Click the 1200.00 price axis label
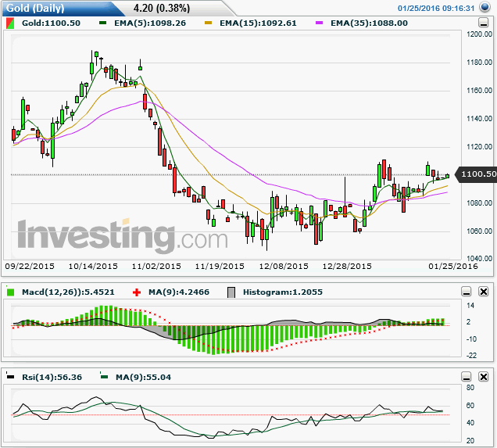Viewport: 497px width, 448px height. (x=480, y=34)
